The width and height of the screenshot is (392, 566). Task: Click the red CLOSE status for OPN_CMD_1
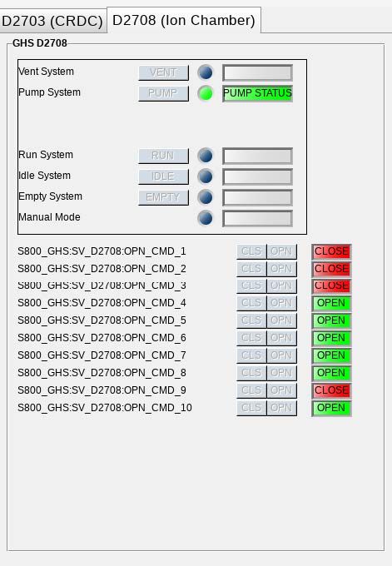pyautogui.click(x=331, y=251)
